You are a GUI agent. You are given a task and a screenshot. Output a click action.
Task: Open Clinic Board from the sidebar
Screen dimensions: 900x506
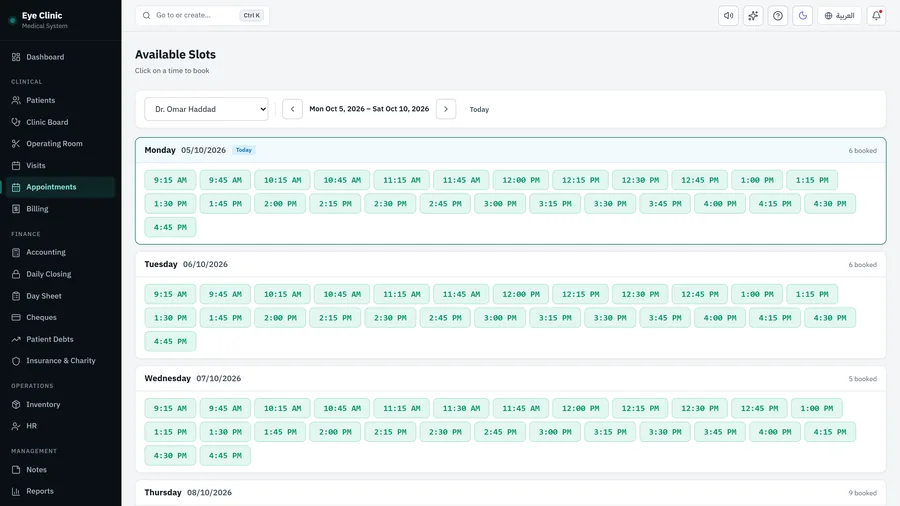tap(60, 122)
